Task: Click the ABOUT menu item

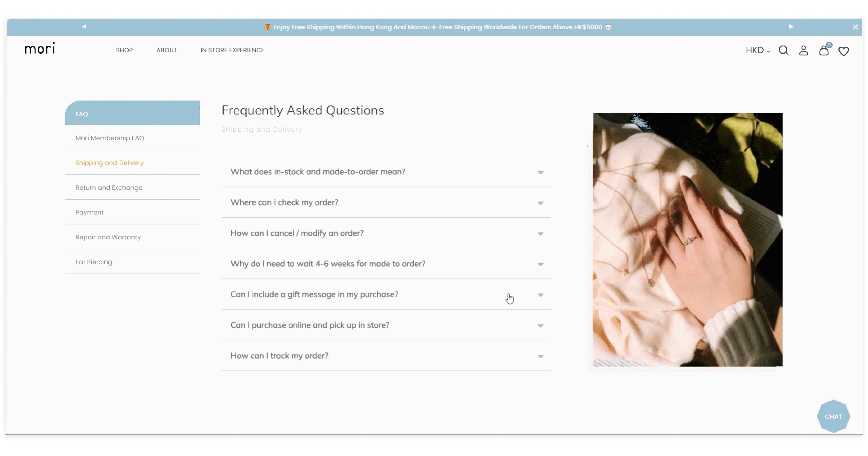Action: coord(166,50)
